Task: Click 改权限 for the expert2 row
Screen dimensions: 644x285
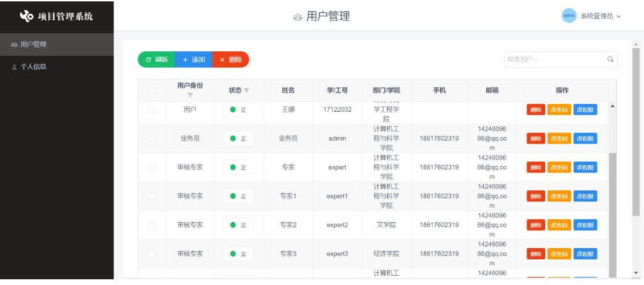Action: pos(585,225)
